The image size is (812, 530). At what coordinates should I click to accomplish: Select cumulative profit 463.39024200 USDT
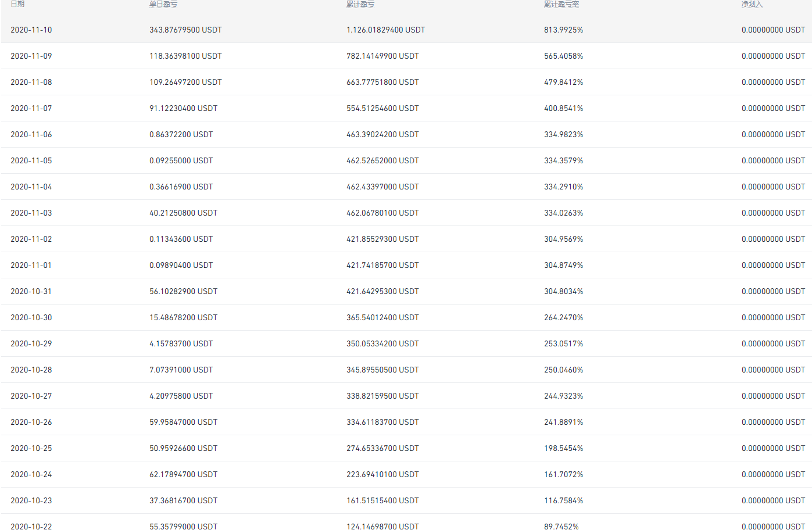tap(382, 134)
